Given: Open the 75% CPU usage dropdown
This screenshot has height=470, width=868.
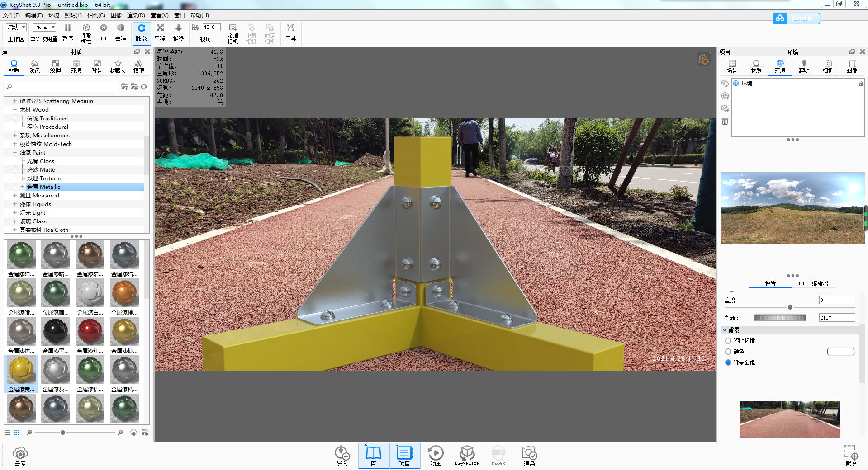Looking at the screenshot, I should click(44, 28).
